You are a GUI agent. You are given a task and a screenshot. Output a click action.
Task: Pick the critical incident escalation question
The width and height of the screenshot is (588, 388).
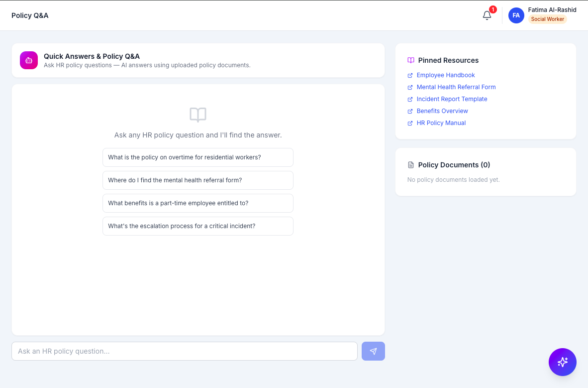(198, 226)
